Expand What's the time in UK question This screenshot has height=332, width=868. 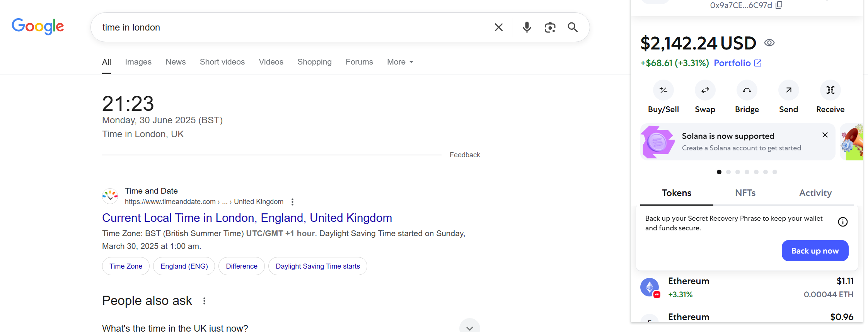click(469, 327)
